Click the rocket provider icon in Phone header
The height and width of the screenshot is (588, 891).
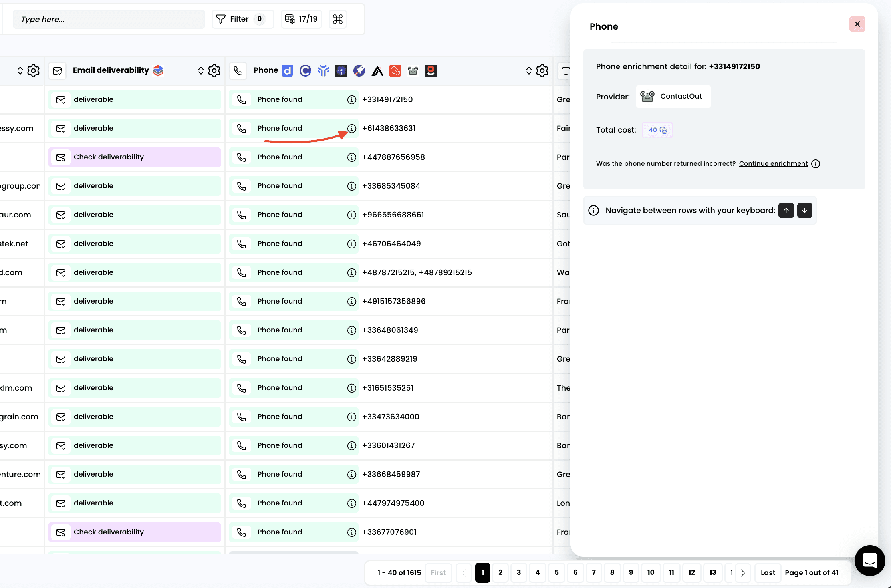(359, 71)
